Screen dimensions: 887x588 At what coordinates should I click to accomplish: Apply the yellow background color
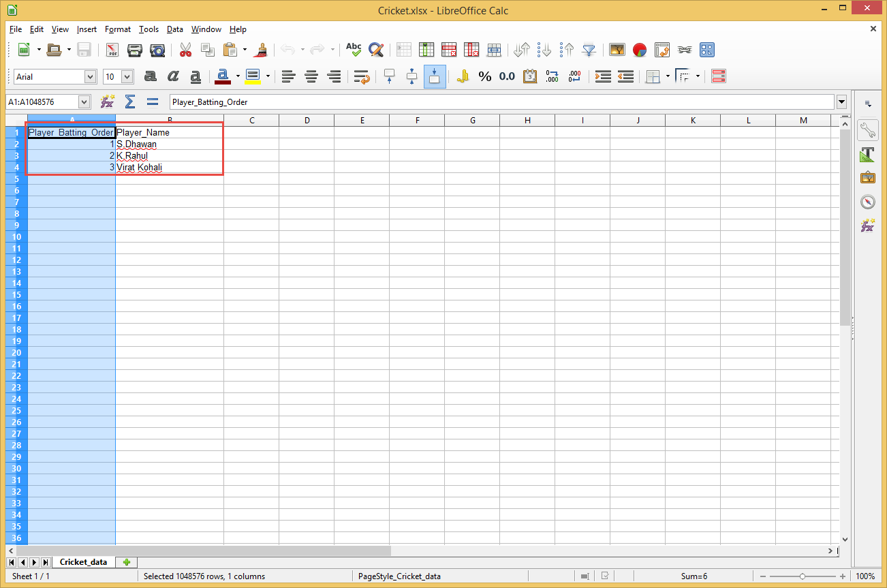click(x=253, y=76)
